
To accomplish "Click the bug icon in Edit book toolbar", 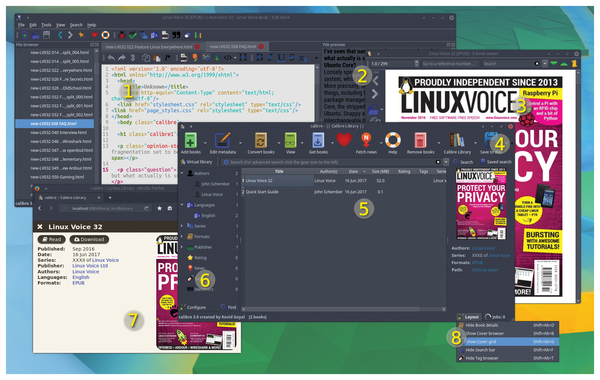I will (122, 35).
